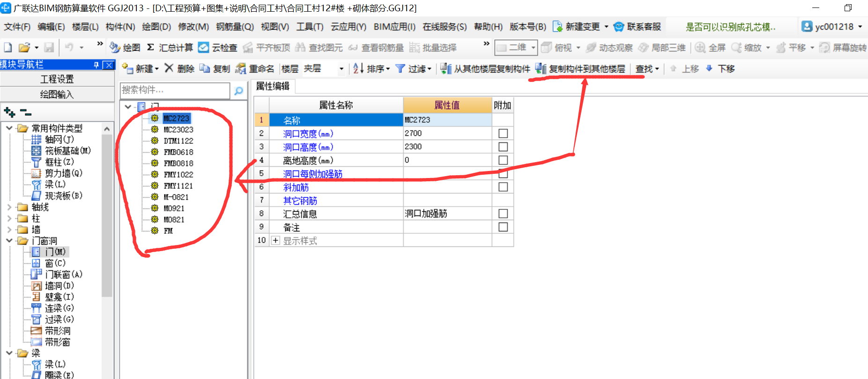
Task: Collapse all nodes with minus icon
Action: [x=26, y=113]
